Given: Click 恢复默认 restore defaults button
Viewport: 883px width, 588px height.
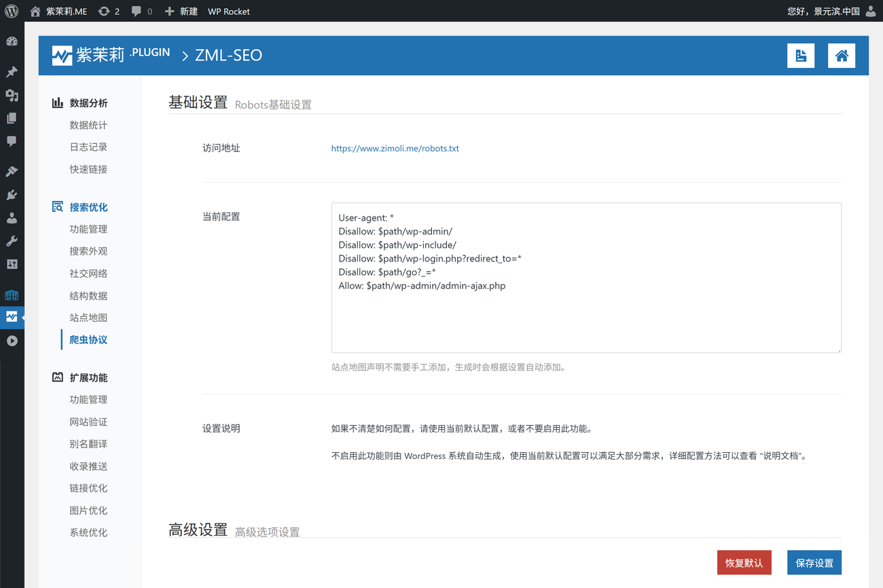Looking at the screenshot, I should coord(744,563).
